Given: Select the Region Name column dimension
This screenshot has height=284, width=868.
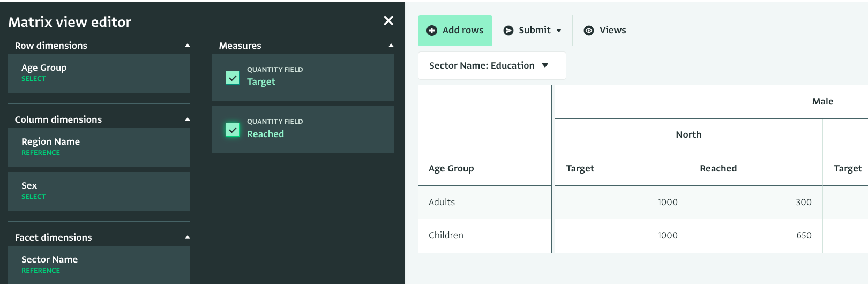Looking at the screenshot, I should 99,147.
